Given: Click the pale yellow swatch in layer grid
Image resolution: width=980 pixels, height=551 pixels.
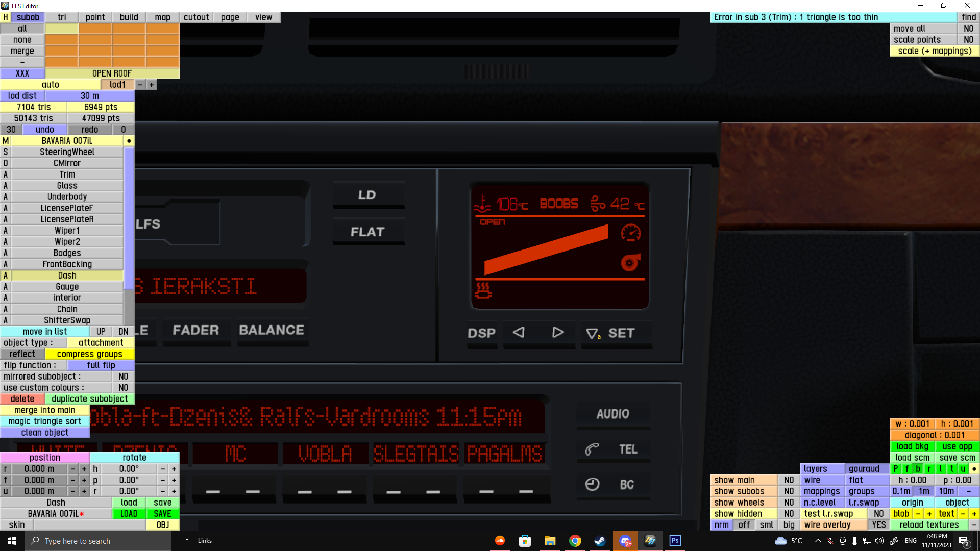Looking at the screenshot, I should [61, 29].
